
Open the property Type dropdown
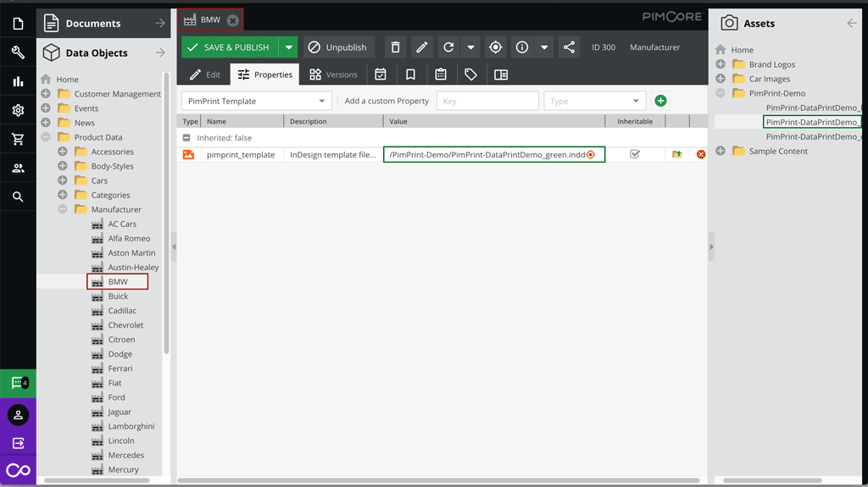tap(594, 101)
